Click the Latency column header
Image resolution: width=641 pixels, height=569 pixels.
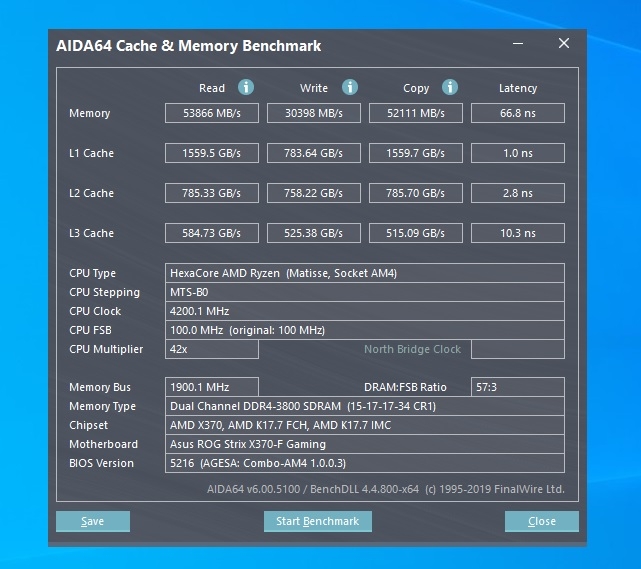pyautogui.click(x=518, y=88)
